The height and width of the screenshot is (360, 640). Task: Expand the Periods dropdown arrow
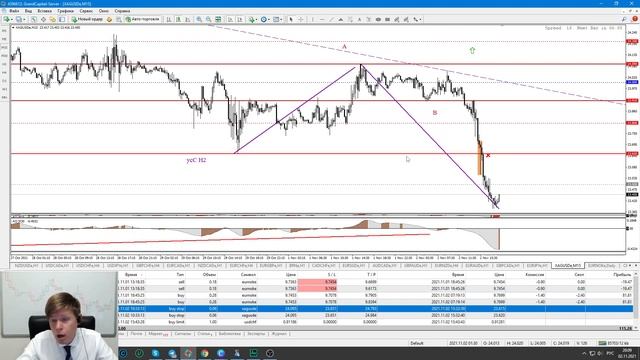tap(269, 19)
